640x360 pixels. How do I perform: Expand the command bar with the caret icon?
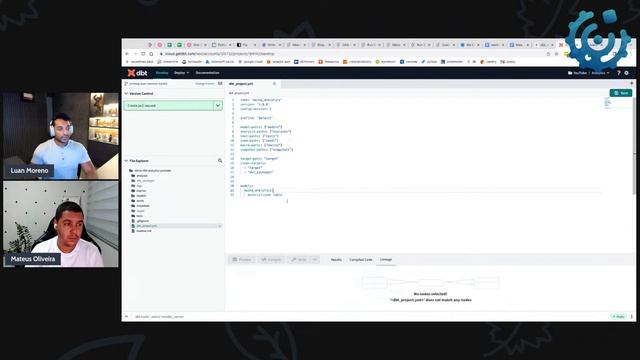(x=127, y=317)
